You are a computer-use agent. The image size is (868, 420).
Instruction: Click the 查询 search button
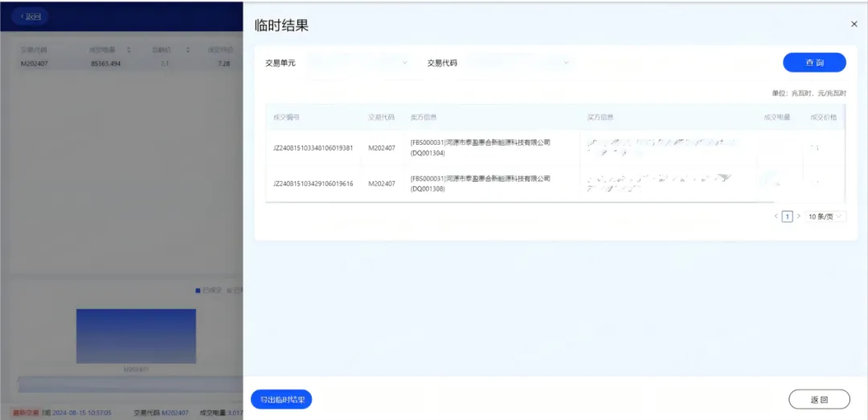tap(814, 63)
